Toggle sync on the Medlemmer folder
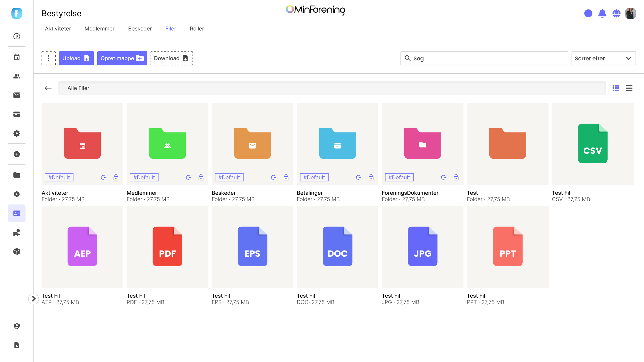Viewport: 644px width, 362px height. point(188,177)
